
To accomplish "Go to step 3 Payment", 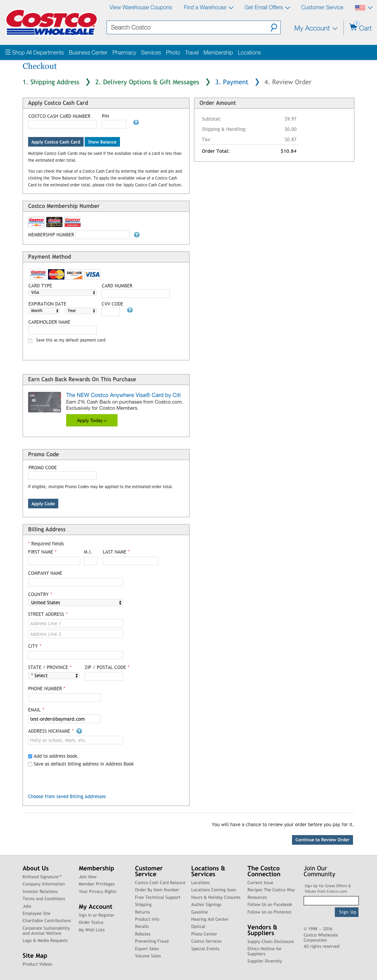I will [x=232, y=82].
